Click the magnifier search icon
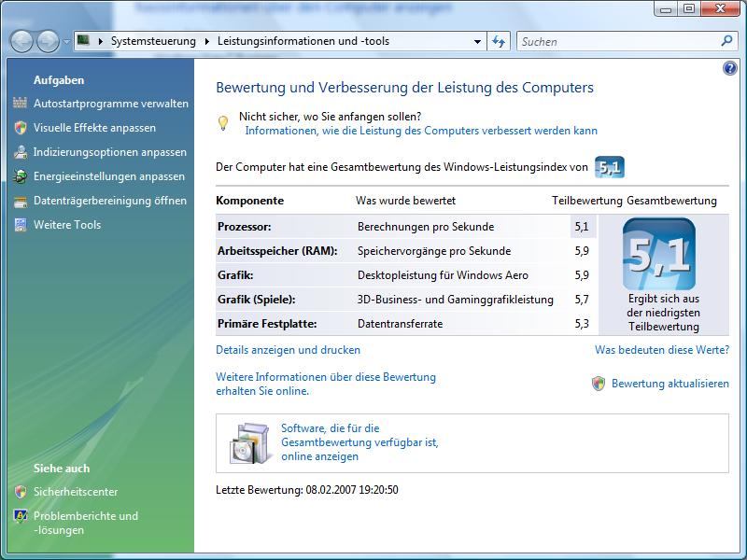 coord(726,41)
